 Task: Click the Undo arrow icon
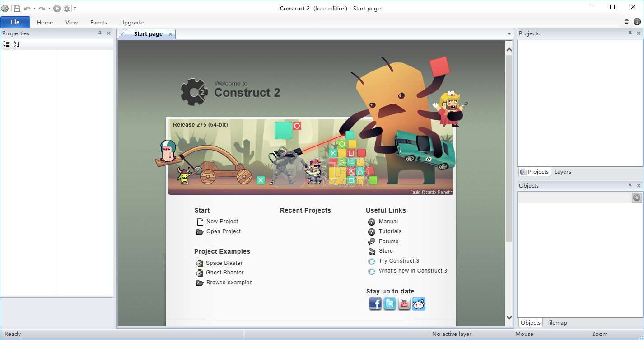pyautogui.click(x=27, y=9)
